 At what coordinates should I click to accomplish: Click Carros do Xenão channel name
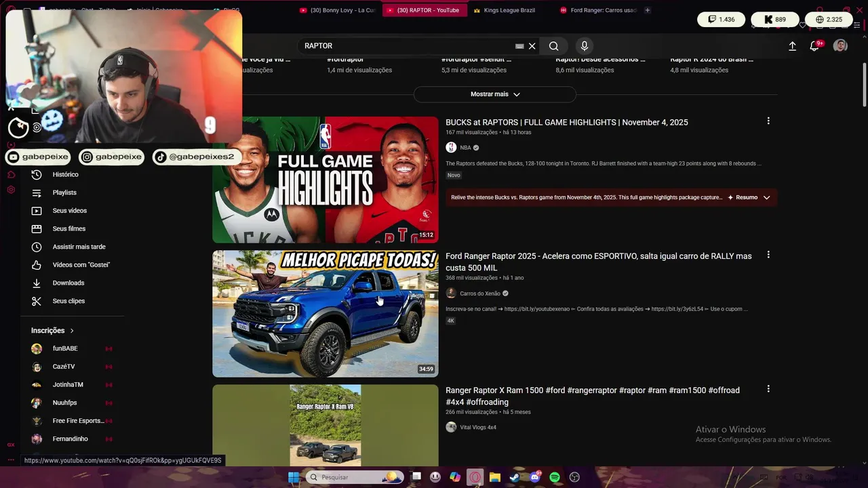480,293
